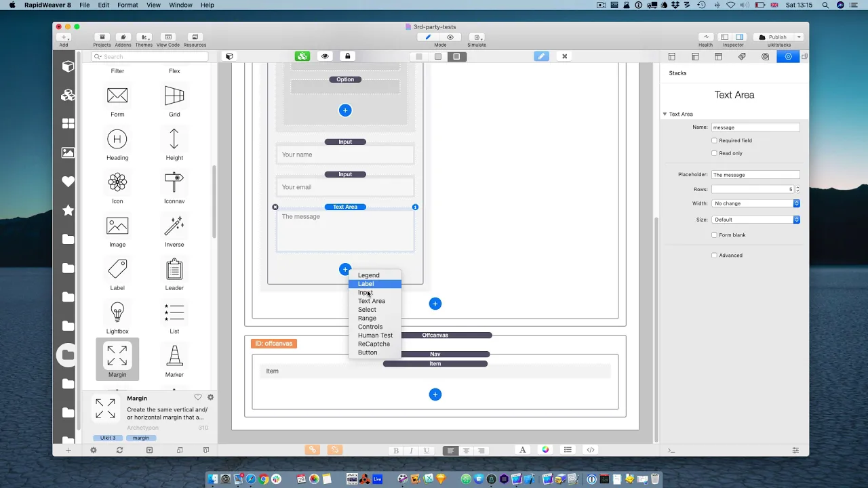868x488 pixels.
Task: Toggle italic text formatting
Action: (x=411, y=450)
